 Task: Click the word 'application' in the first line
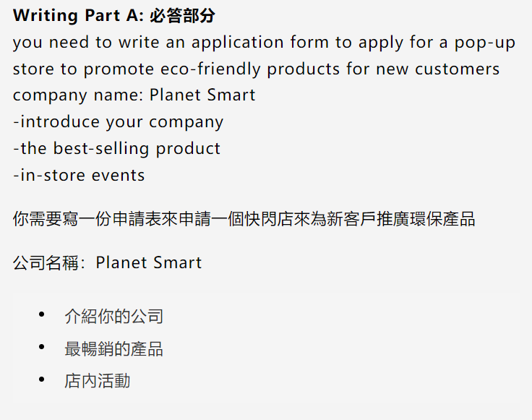click(238, 43)
